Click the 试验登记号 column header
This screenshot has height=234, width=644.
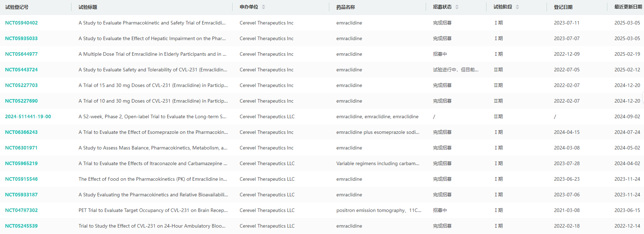click(x=17, y=7)
